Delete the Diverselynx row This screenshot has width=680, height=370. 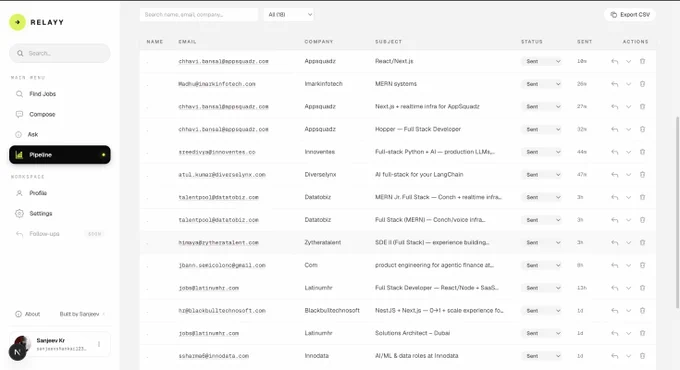coord(642,174)
